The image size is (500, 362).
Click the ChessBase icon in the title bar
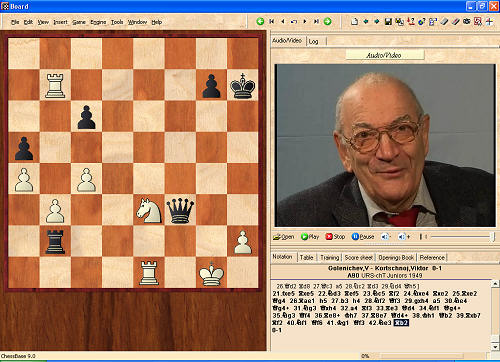click(5, 6)
